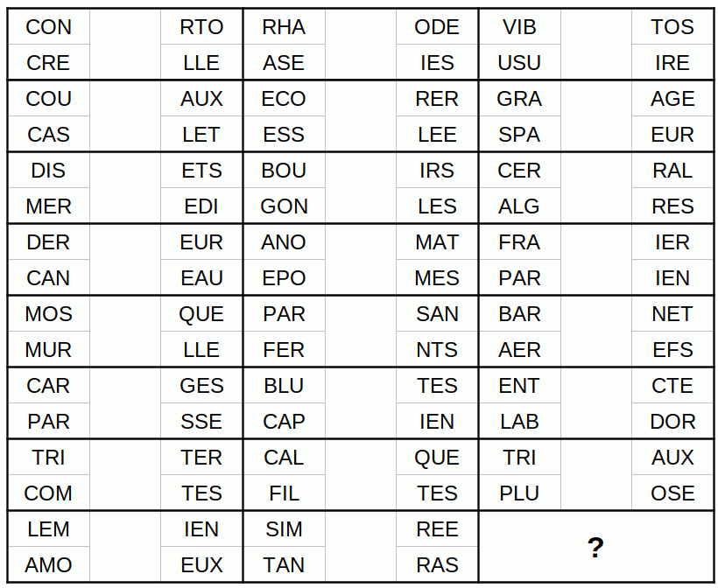Image resolution: width=718 pixels, height=588 pixels.
Task: Click the LEM cell
Action: point(49,529)
